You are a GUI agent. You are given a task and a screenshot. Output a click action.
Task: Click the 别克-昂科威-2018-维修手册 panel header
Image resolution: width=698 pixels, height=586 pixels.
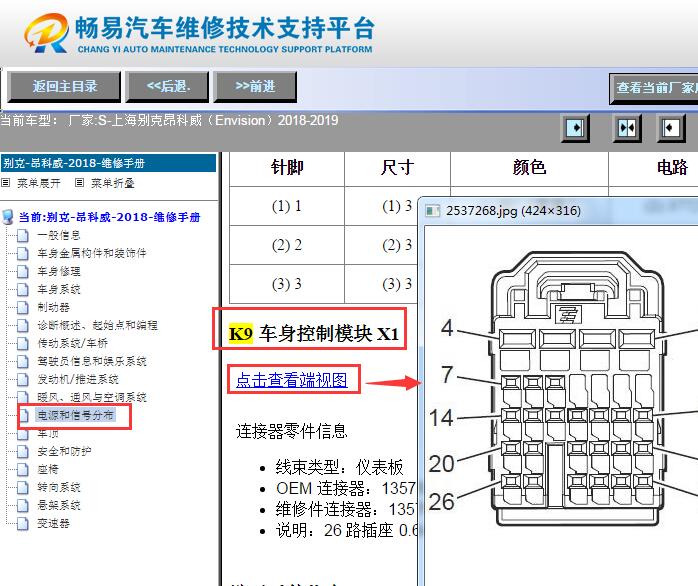click(109, 163)
